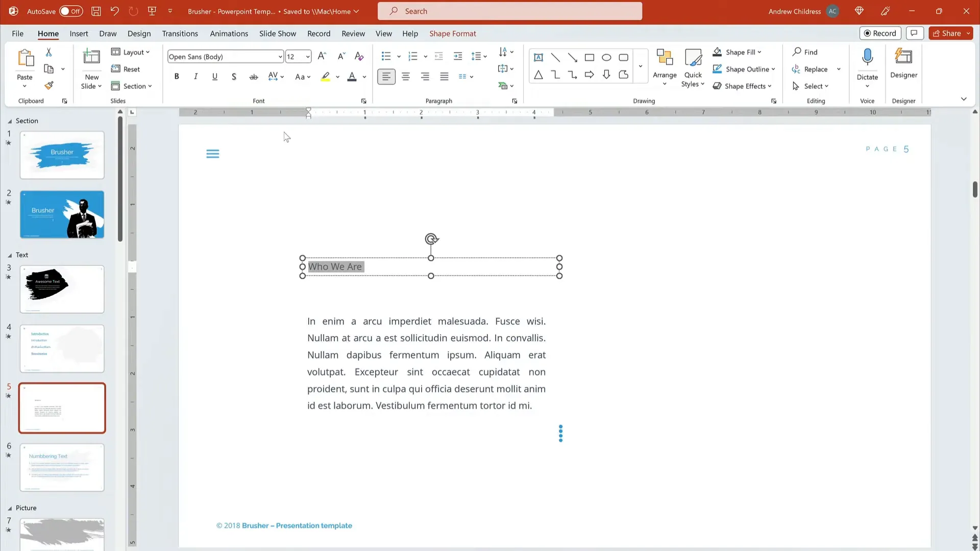Select the rectangle shape
The width and height of the screenshot is (980, 551).
click(590, 57)
